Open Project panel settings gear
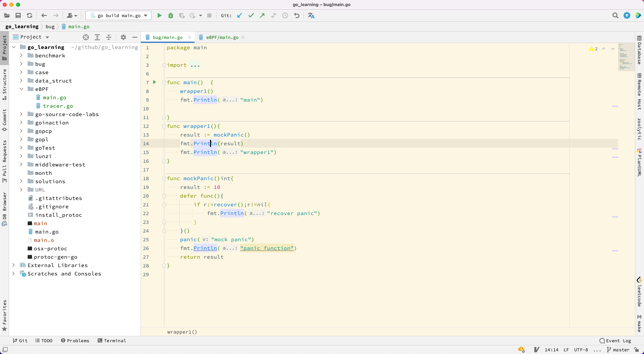 point(123,37)
